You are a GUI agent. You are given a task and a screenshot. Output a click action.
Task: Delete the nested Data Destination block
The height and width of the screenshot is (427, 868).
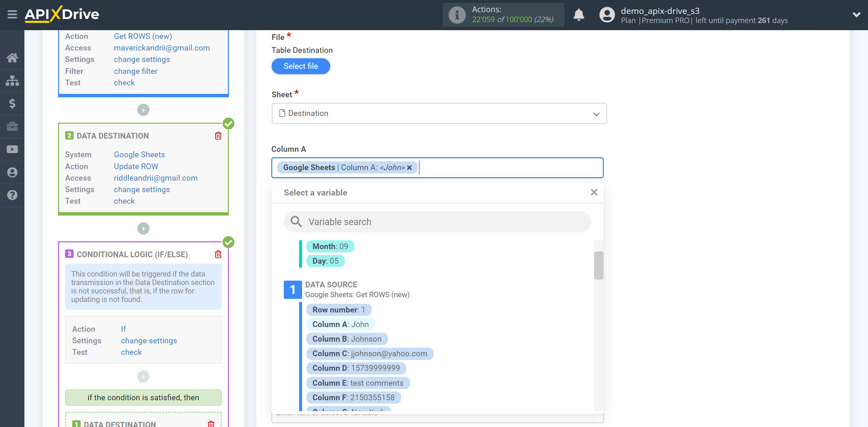[x=211, y=424]
